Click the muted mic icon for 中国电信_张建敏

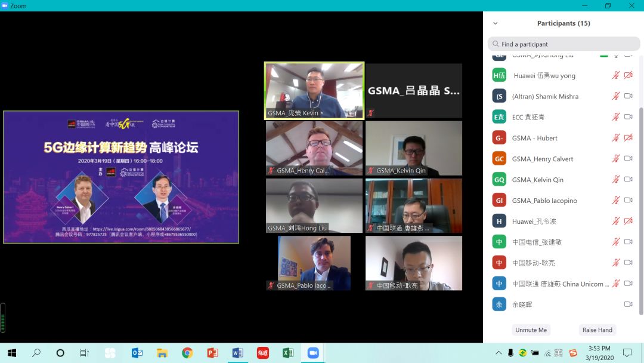click(x=615, y=242)
